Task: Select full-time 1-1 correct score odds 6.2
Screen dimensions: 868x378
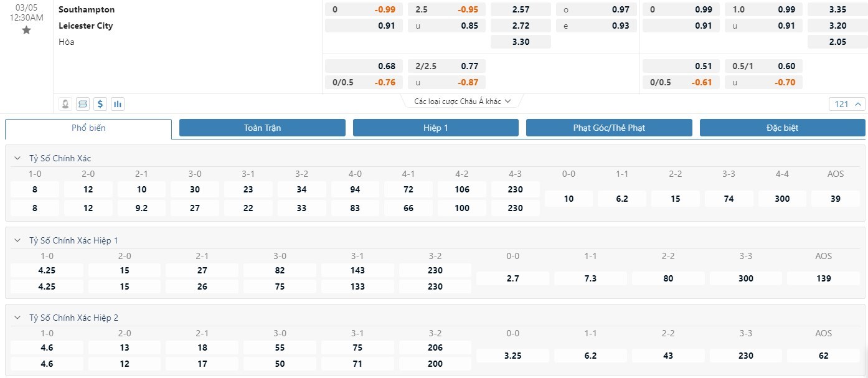Action: [621, 199]
